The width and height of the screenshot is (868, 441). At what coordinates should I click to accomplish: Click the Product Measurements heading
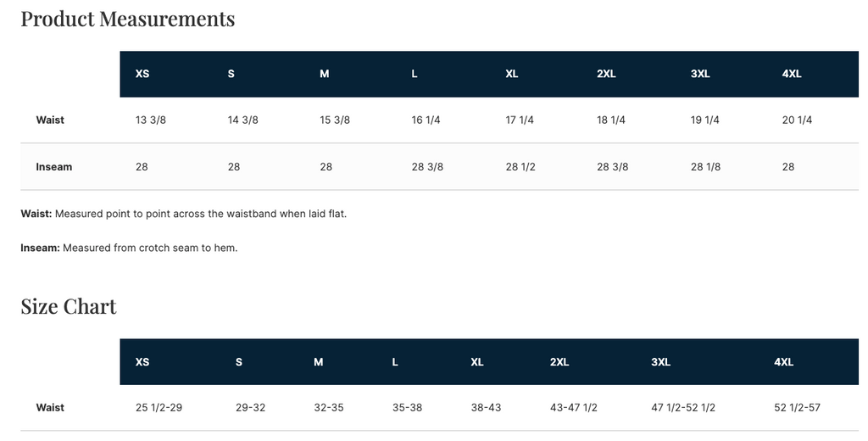128,19
